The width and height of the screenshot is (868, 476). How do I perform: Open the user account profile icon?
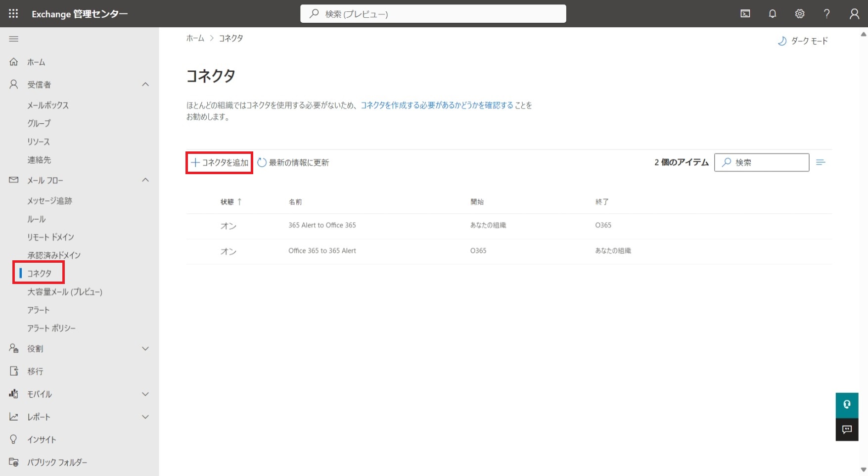tap(854, 14)
